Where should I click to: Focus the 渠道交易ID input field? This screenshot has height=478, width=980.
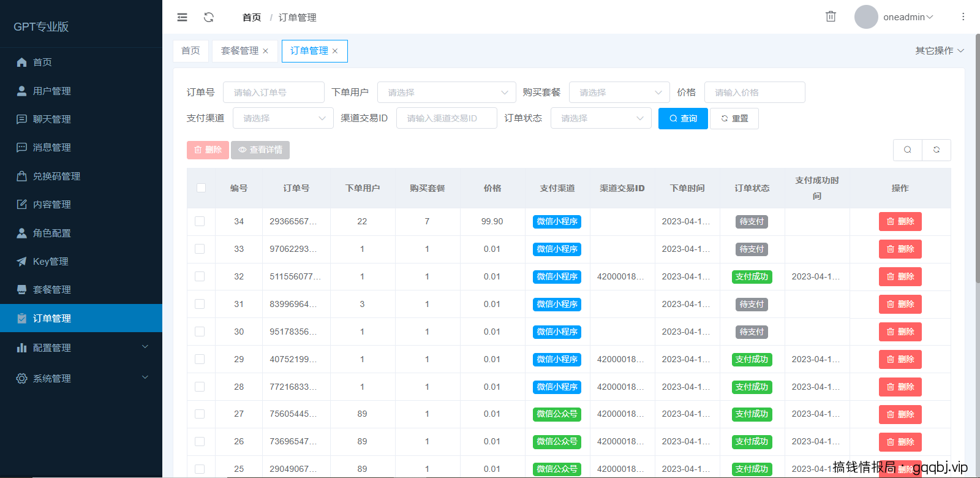click(447, 118)
